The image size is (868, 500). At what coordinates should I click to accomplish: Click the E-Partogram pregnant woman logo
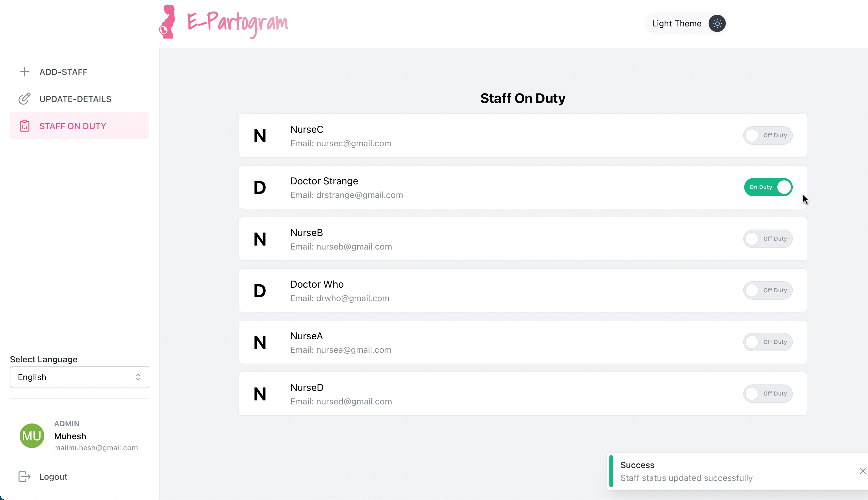[167, 22]
